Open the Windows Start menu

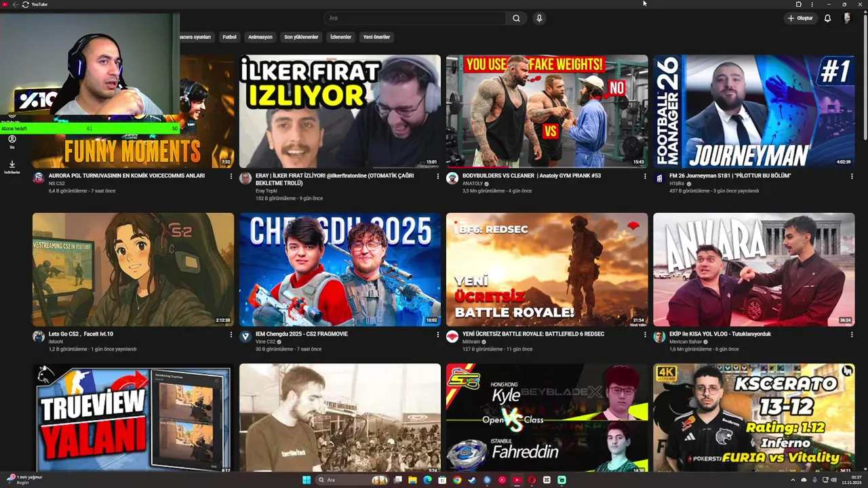(x=307, y=480)
